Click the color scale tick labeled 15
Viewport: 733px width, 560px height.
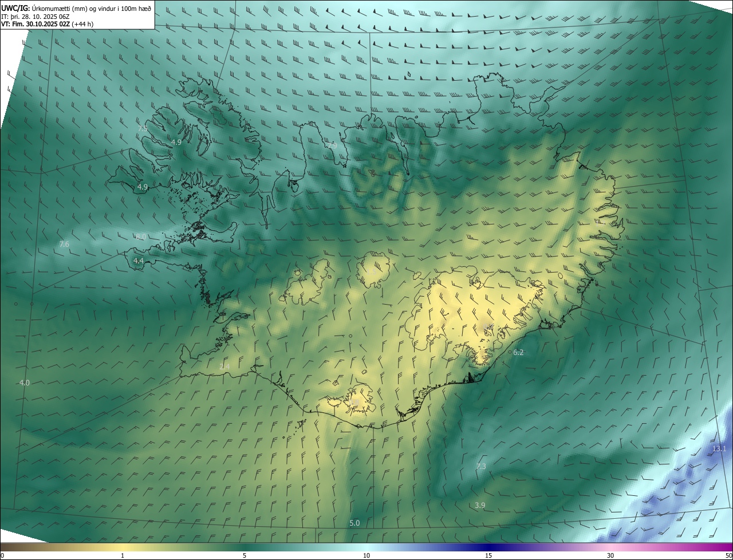(488, 555)
